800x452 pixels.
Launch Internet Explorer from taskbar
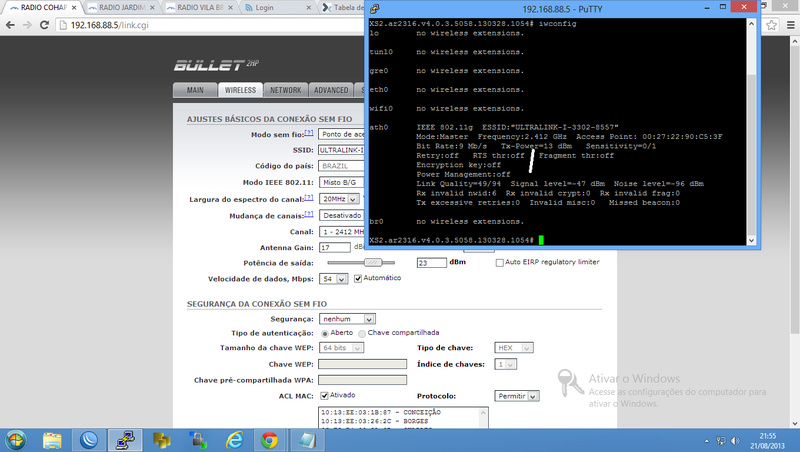tap(234, 440)
